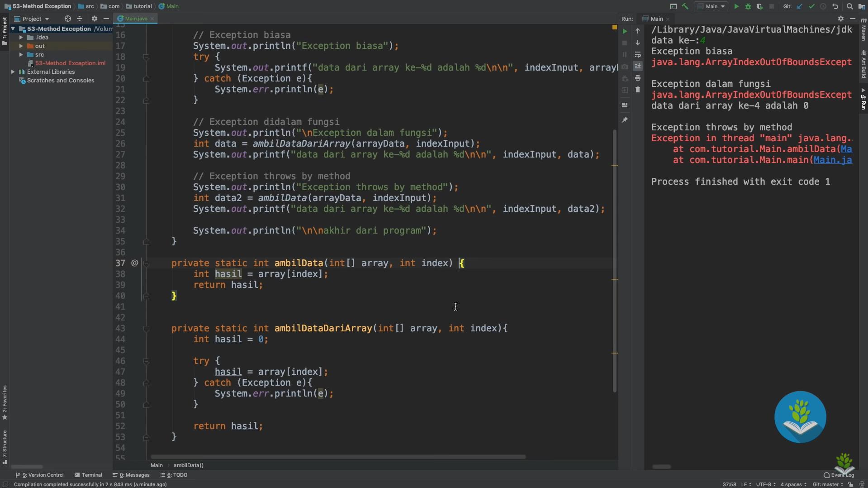This screenshot has width=868, height=488.
Task: Open the Event Log
Action: pos(839,475)
